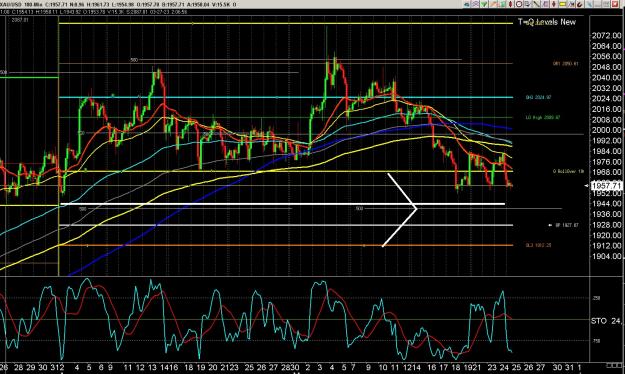Click the green square toolbar icon
Image resolution: width=625 pixels, height=374 pixels.
click(502, 4)
